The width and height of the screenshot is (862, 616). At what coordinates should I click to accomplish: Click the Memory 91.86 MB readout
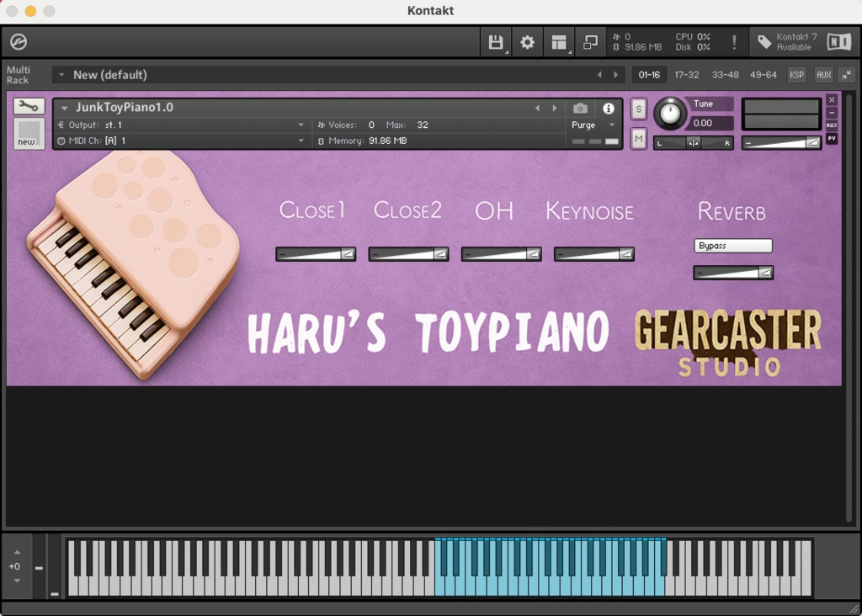point(363,141)
